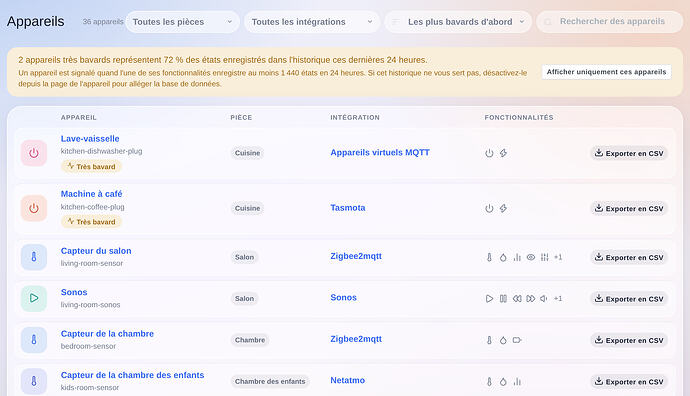Open the Appareils virtuels MQTT integration link

tap(380, 152)
